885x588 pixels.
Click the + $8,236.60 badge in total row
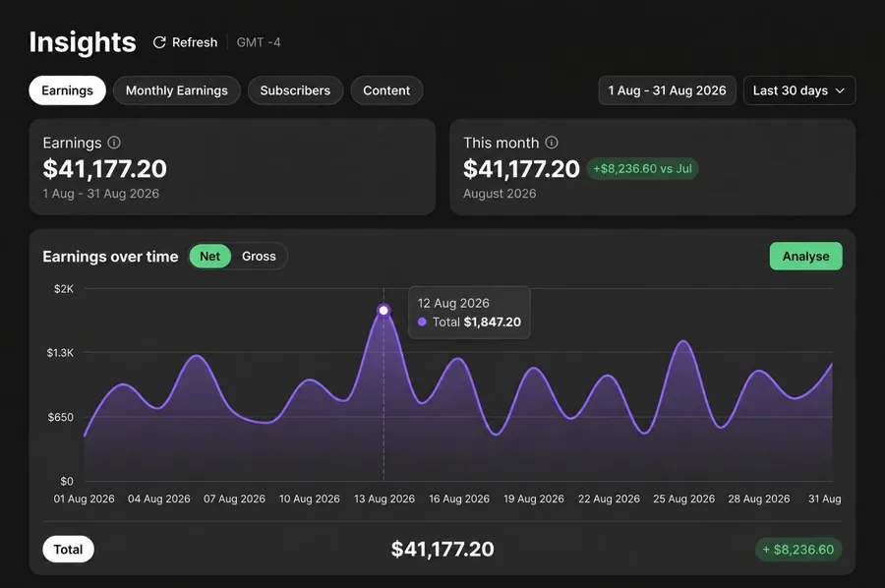click(x=798, y=550)
